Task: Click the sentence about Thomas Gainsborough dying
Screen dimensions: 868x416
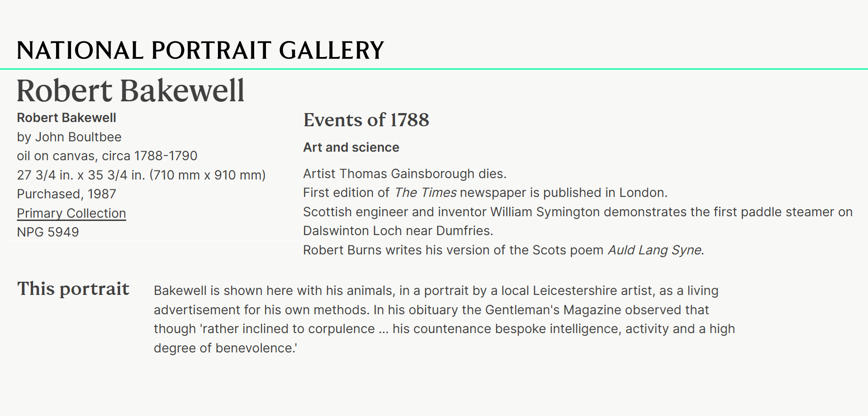Action: pyautogui.click(x=405, y=174)
